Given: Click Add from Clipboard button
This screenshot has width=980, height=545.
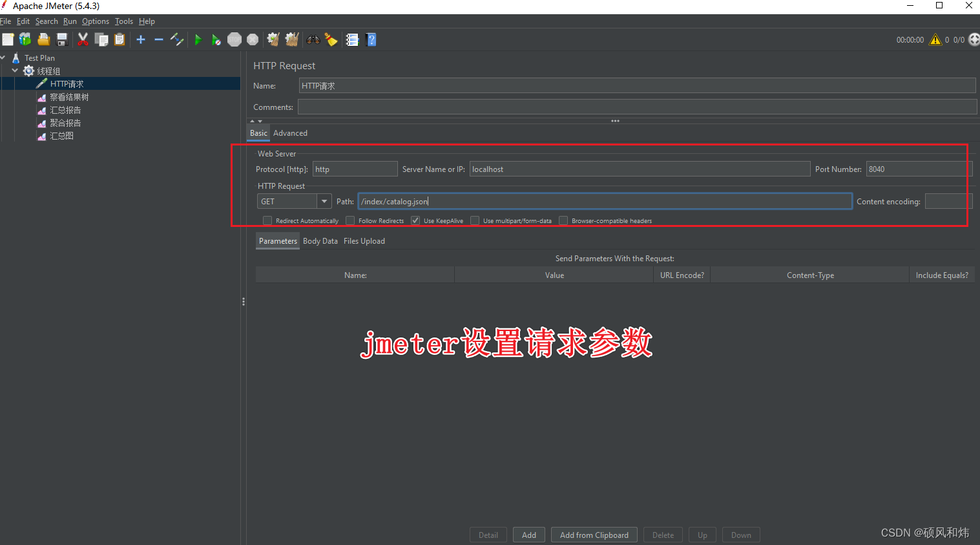Looking at the screenshot, I should click(x=594, y=535).
